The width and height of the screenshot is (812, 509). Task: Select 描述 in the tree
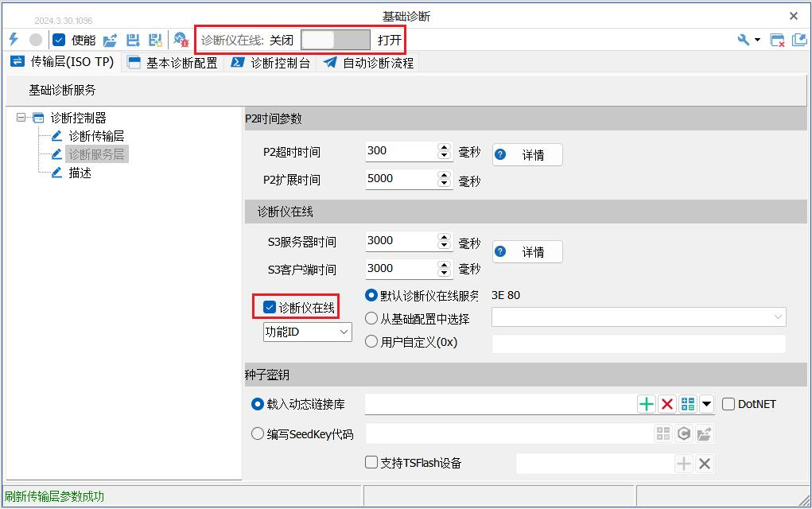pyautogui.click(x=80, y=173)
